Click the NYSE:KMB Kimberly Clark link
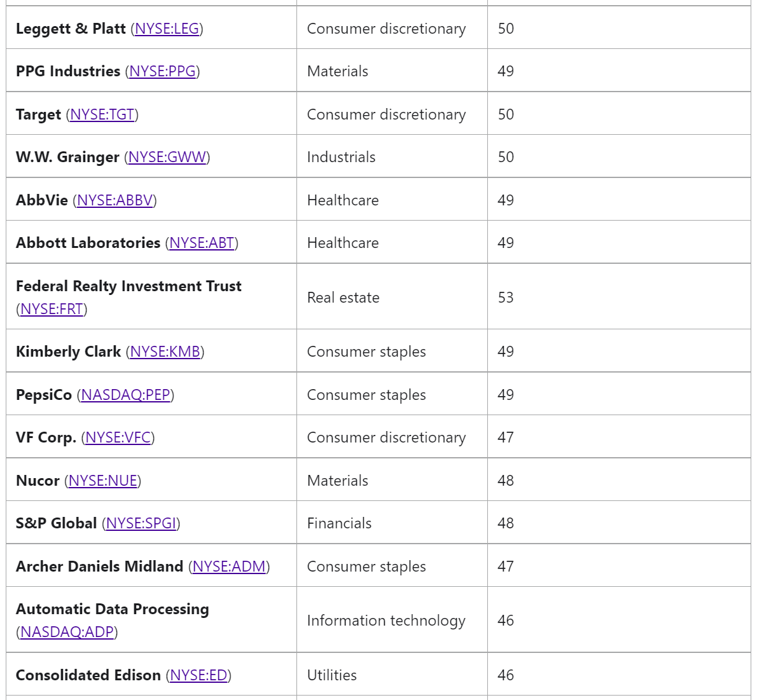 165,352
